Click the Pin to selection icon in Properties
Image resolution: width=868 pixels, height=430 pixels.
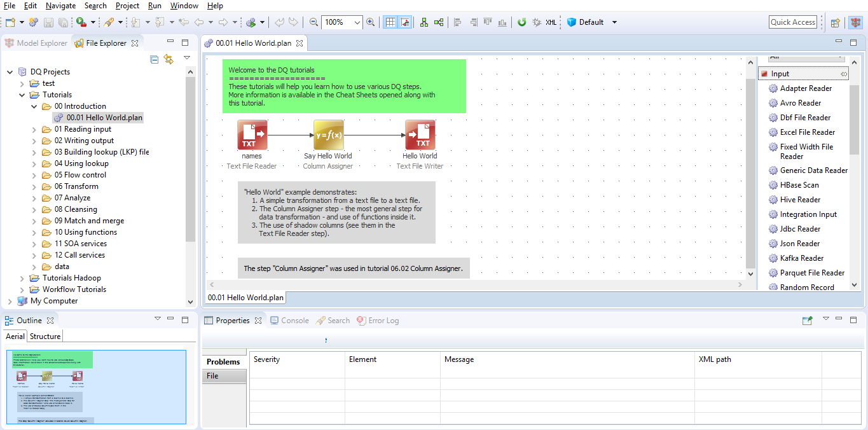[808, 321]
